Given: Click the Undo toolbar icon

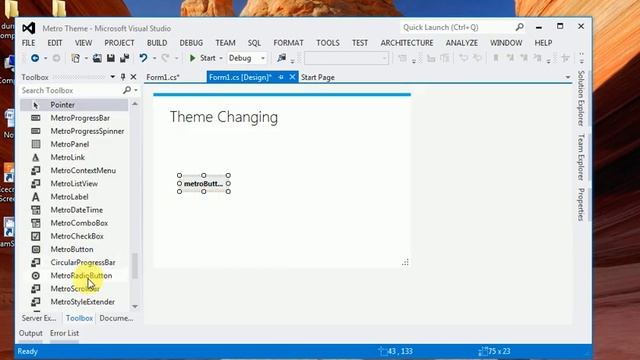Looking at the screenshot, I should [x=143, y=58].
